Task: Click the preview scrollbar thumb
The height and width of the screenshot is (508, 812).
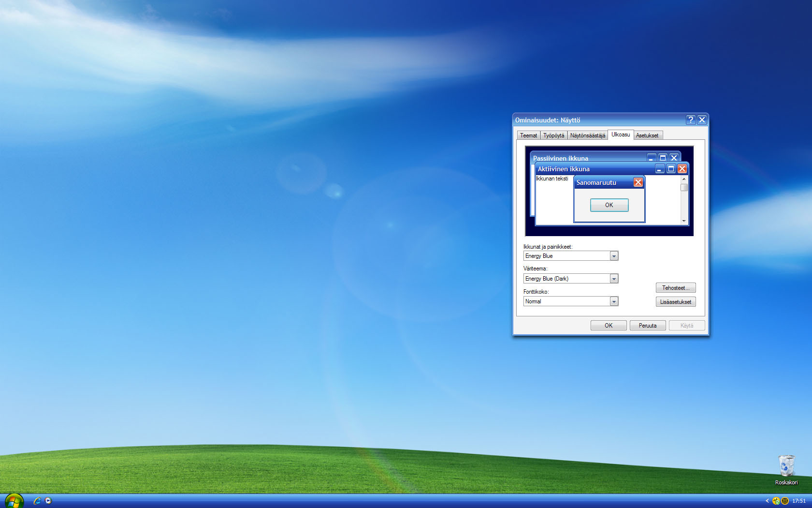Action: click(684, 187)
